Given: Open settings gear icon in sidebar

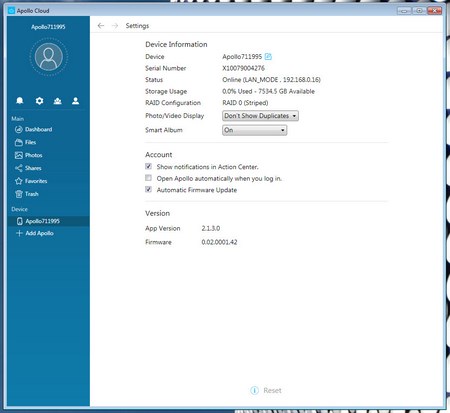Looking at the screenshot, I should [x=39, y=101].
